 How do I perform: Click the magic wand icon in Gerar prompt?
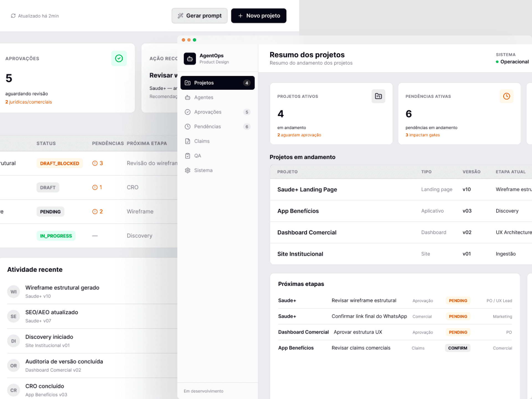180,16
